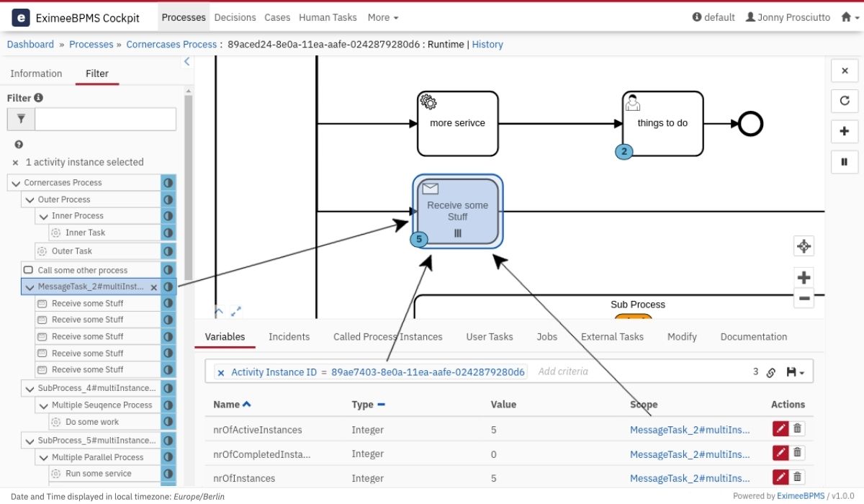This screenshot has width=864, height=504.
Task: Clear the selected activity instance
Action: coord(16,163)
